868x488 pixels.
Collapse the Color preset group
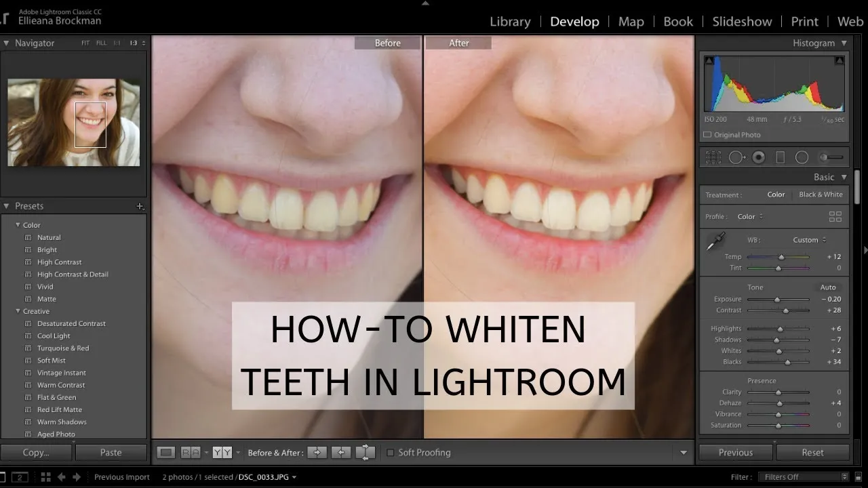pyautogui.click(x=18, y=225)
